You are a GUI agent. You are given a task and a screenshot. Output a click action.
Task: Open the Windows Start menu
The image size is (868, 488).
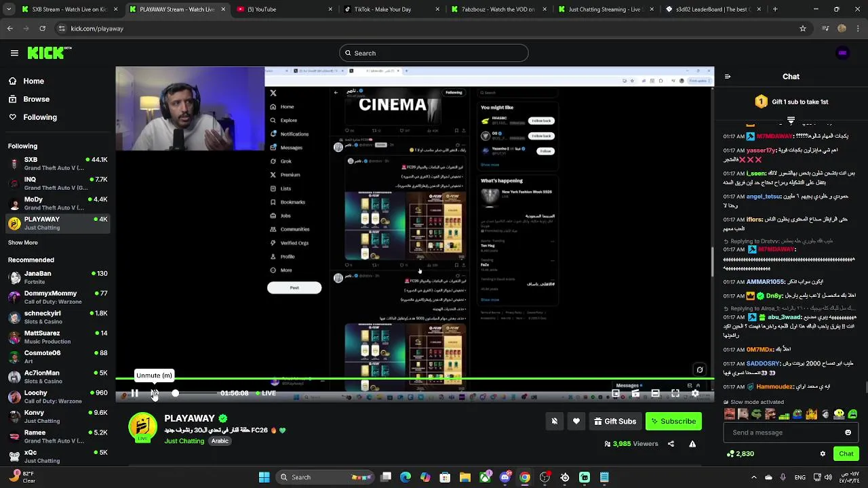click(264, 477)
